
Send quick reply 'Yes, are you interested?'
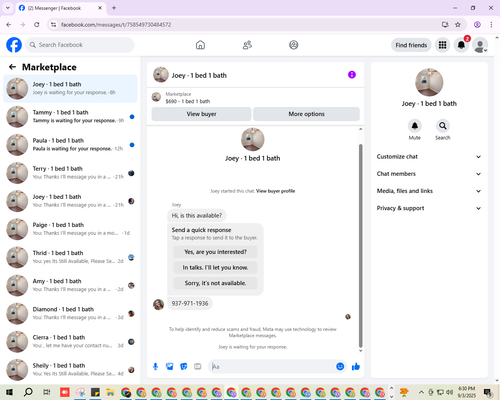pos(215,252)
